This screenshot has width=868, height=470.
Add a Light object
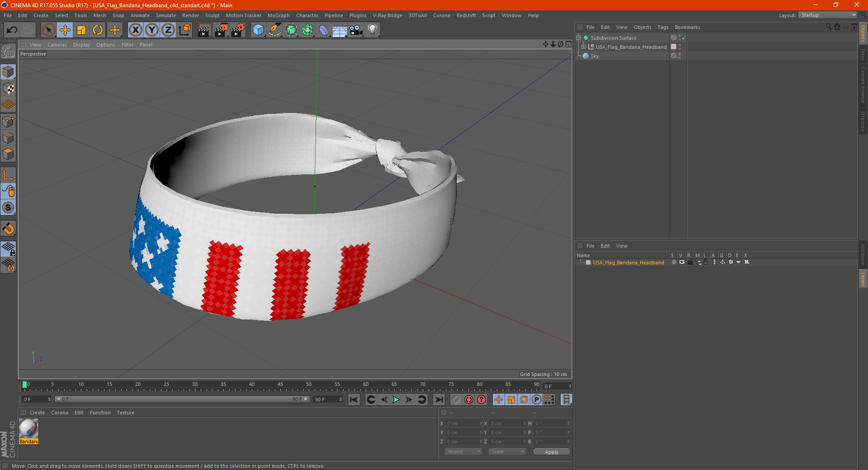tap(373, 30)
